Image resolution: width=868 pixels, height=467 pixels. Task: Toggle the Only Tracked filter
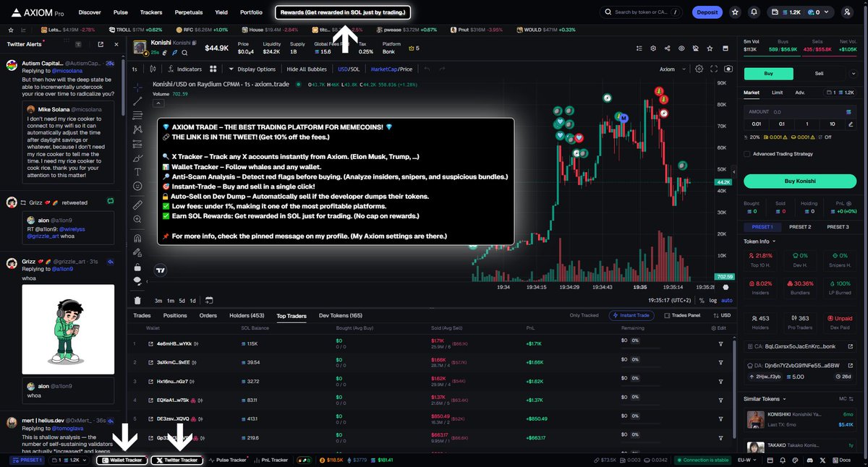pyautogui.click(x=584, y=315)
